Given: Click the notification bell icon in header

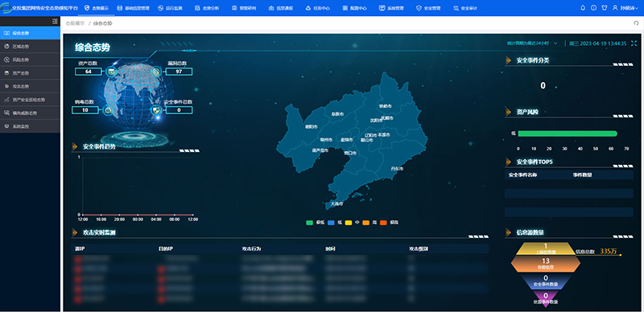Looking at the screenshot, I should tap(582, 8).
